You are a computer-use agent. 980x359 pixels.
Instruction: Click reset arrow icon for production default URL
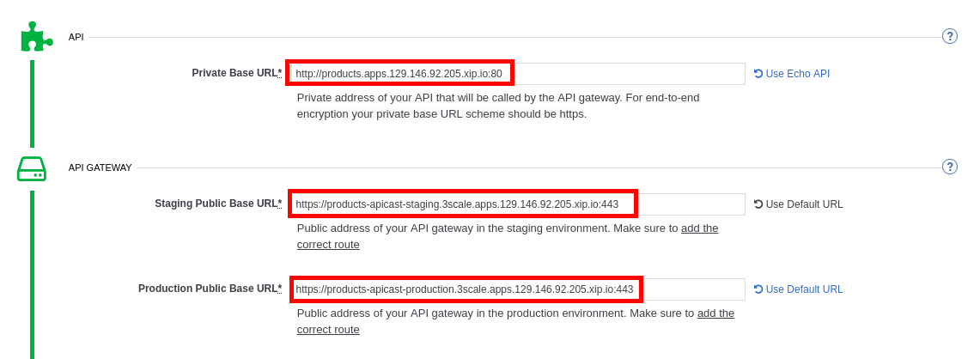point(758,289)
